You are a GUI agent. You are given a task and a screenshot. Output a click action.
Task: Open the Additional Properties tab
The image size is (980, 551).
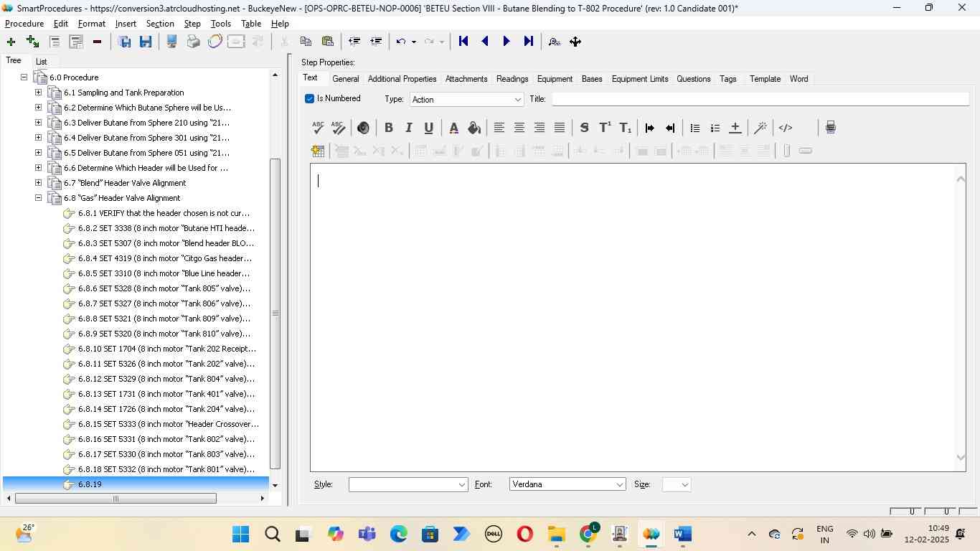[402, 79]
